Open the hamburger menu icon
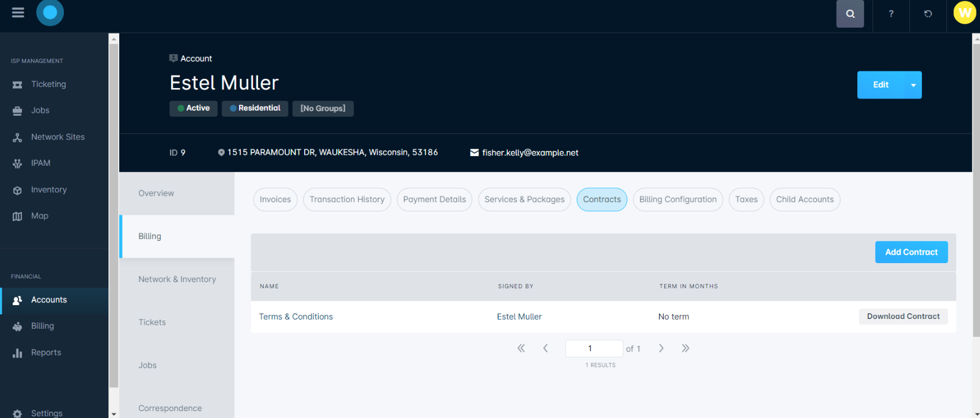 (x=18, y=13)
